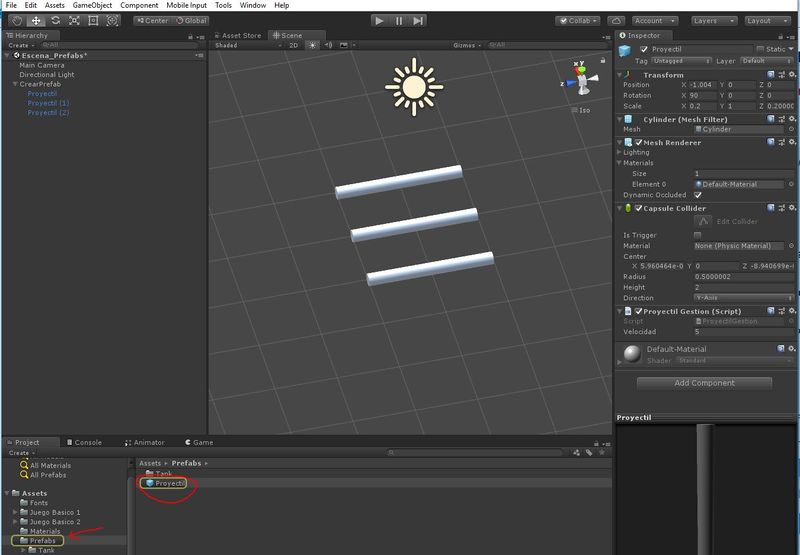This screenshot has height=555, width=800.
Task: Open the GameObject menu
Action: pos(92,5)
